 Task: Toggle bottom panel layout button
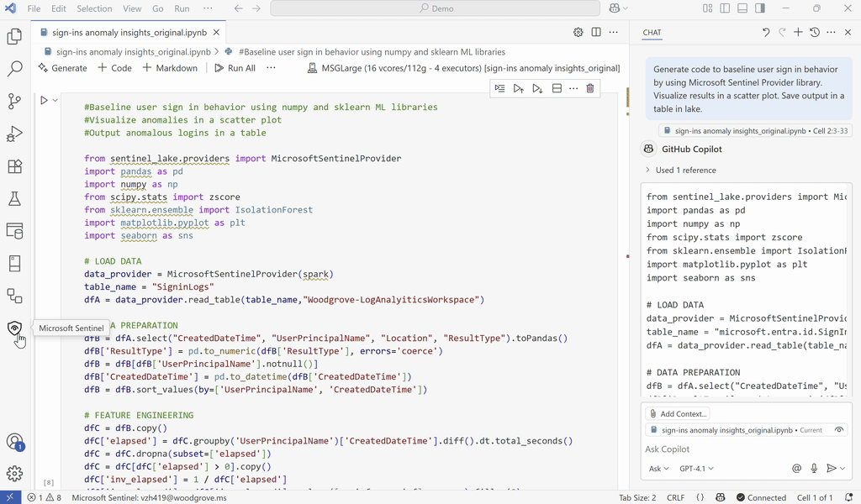point(742,8)
